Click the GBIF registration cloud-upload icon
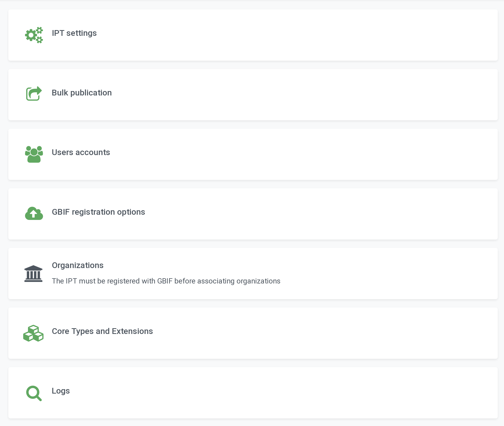The width and height of the screenshot is (504, 426). tap(34, 213)
